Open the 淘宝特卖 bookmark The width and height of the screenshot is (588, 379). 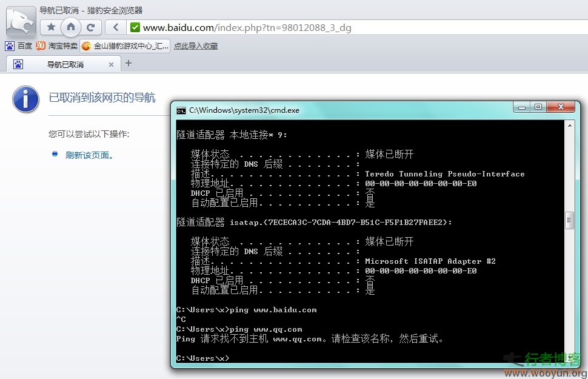click(62, 45)
